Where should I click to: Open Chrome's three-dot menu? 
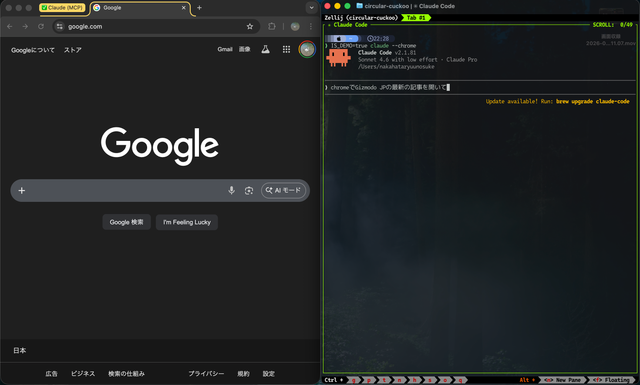click(x=311, y=27)
